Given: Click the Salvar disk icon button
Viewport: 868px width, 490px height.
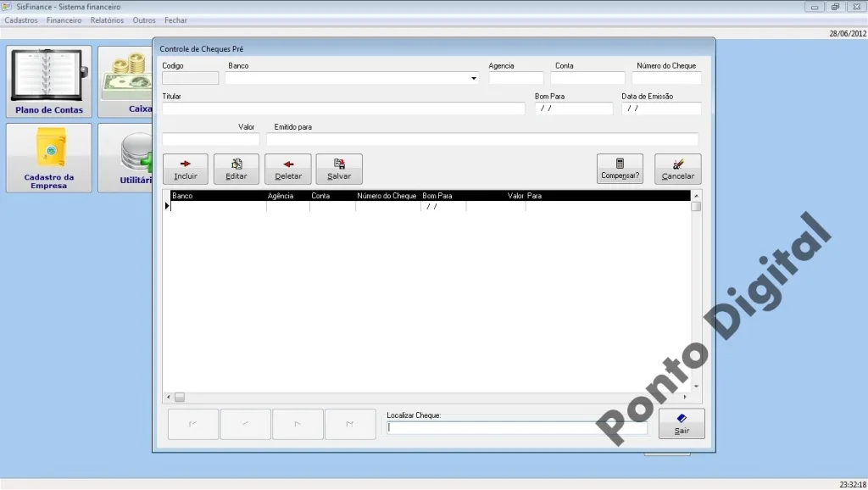Looking at the screenshot, I should click(x=339, y=169).
